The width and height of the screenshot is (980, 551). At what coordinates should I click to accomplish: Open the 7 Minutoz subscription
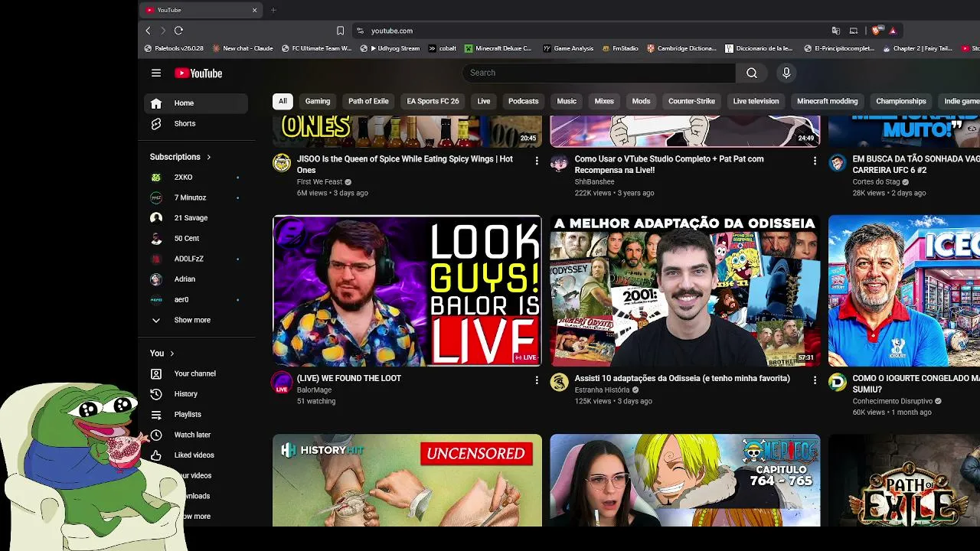click(196, 197)
